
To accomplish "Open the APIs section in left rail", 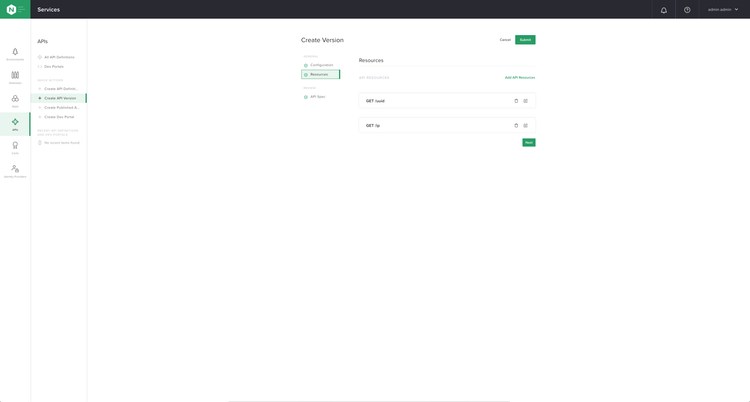I will pos(15,124).
